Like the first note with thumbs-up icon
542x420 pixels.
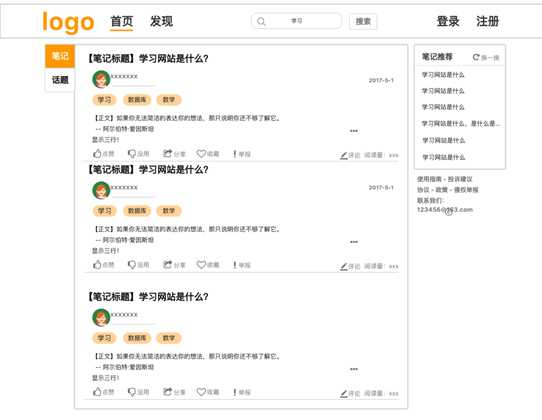pos(97,153)
